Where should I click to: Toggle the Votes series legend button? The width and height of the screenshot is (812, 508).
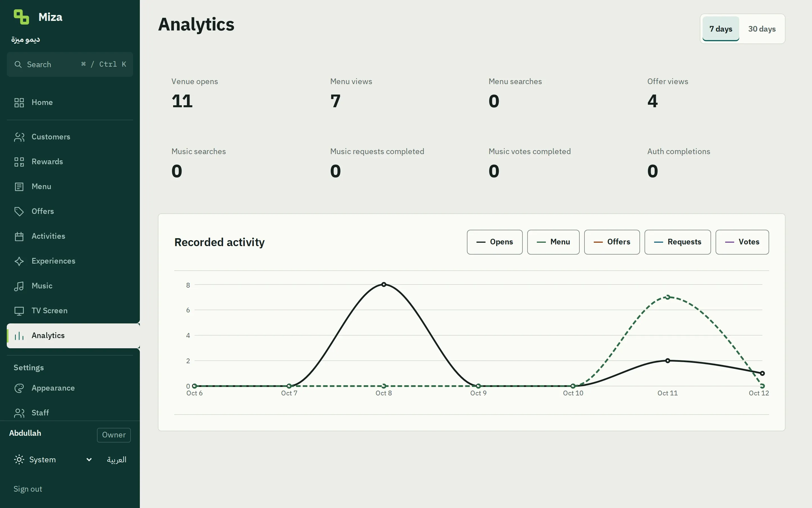pyautogui.click(x=742, y=242)
